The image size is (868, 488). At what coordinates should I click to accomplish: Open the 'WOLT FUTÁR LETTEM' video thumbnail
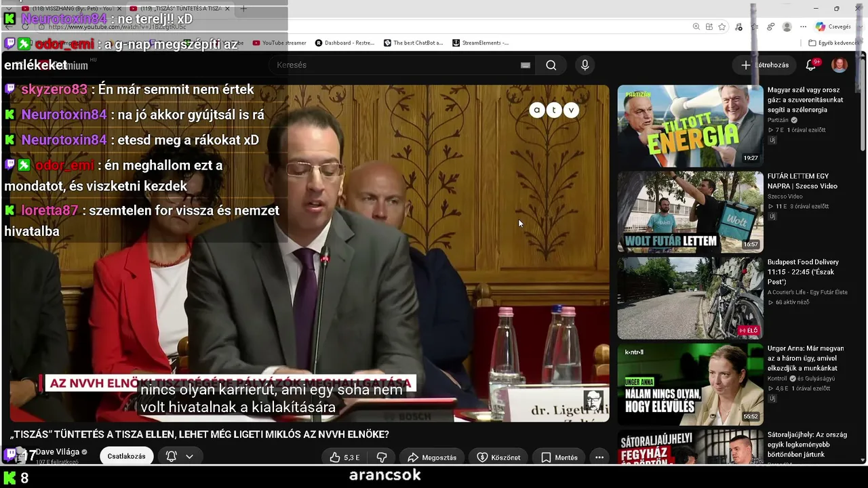tap(690, 212)
